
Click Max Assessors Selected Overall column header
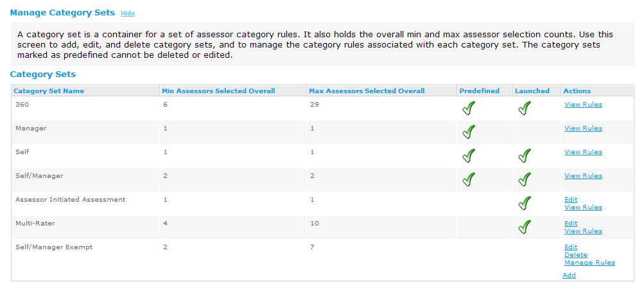click(367, 91)
